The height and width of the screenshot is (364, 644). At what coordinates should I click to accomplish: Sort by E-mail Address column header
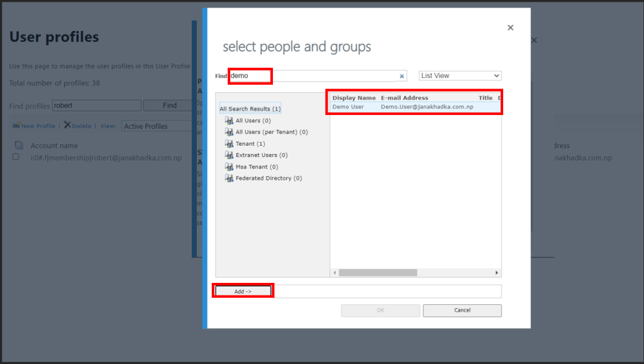click(404, 97)
